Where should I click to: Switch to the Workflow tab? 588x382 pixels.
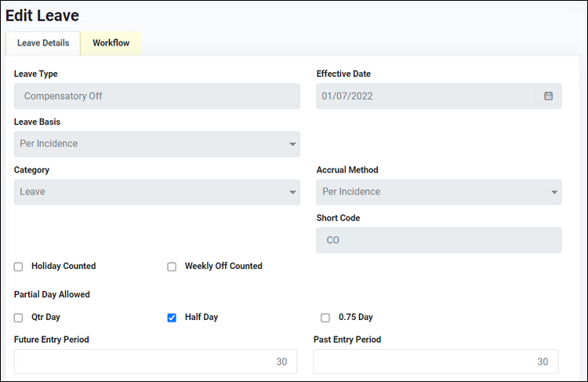coord(111,43)
